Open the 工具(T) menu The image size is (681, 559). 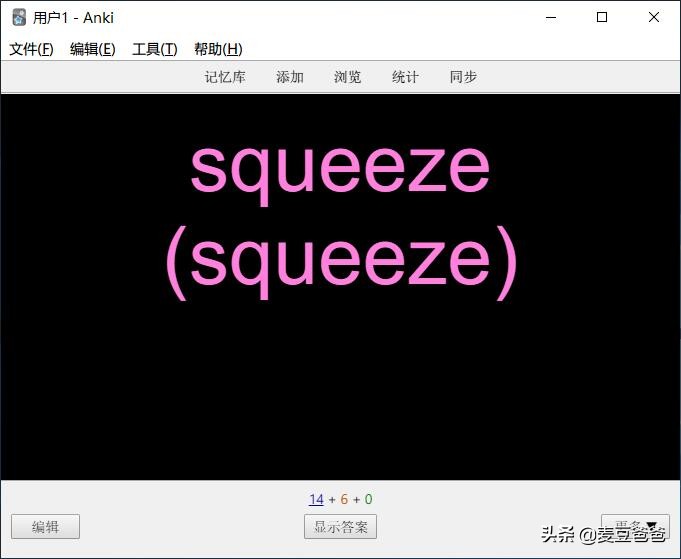coord(155,49)
